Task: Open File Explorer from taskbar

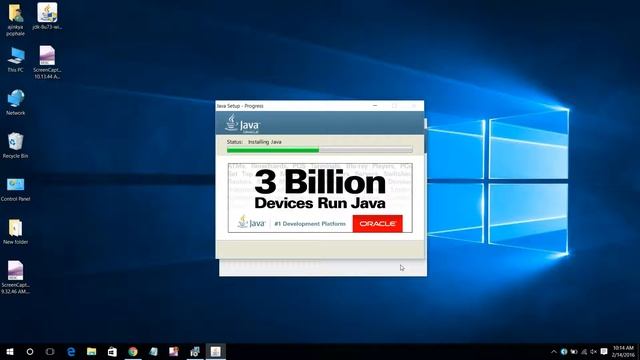Action: tap(91, 351)
